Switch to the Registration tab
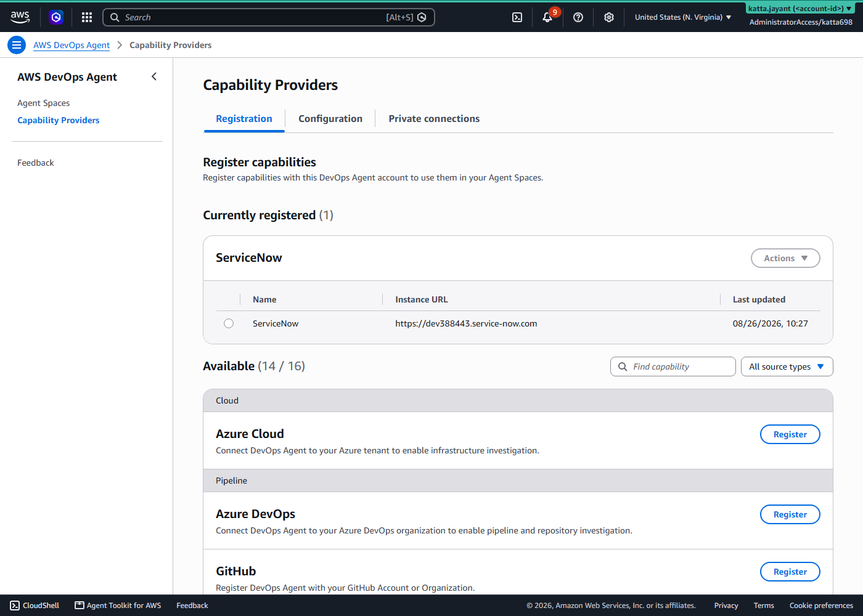Viewport: 863px width, 616px height. click(x=244, y=119)
